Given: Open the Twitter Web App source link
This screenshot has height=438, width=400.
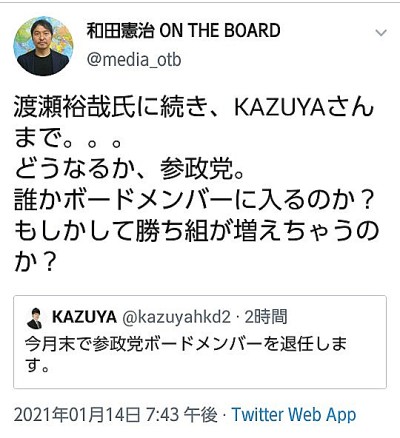Looking at the screenshot, I should [294, 415].
